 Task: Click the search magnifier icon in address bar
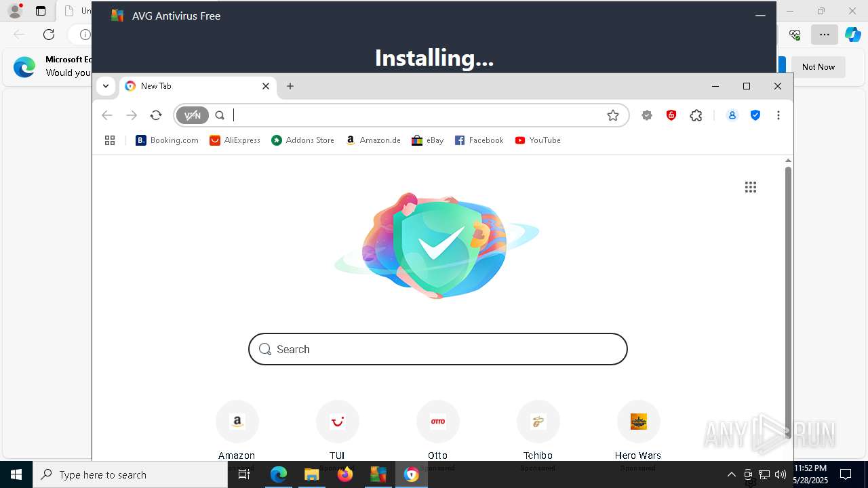point(220,115)
